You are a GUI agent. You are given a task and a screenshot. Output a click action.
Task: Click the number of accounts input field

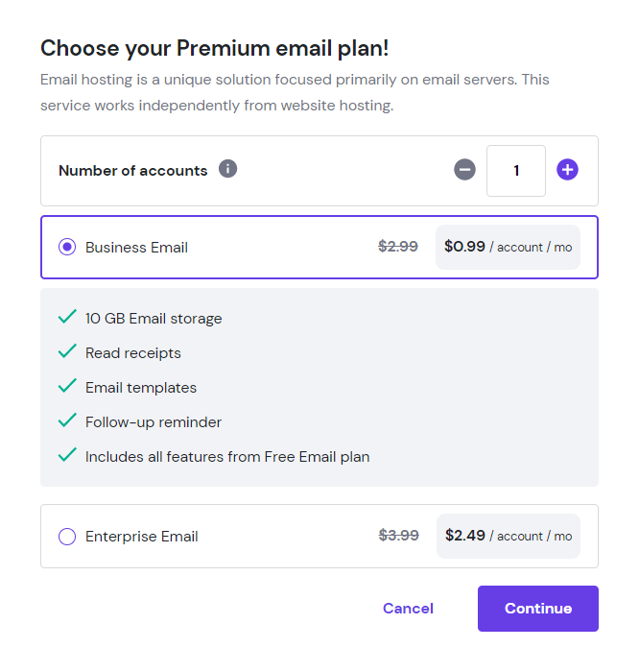point(516,171)
